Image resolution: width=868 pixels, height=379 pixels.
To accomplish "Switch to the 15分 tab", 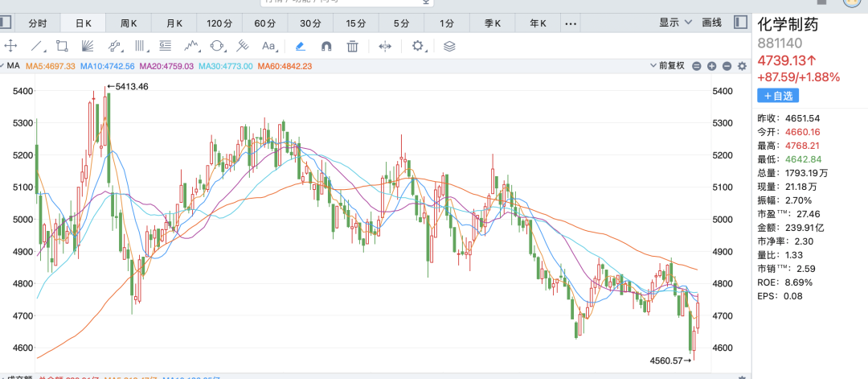I will 356,23.
